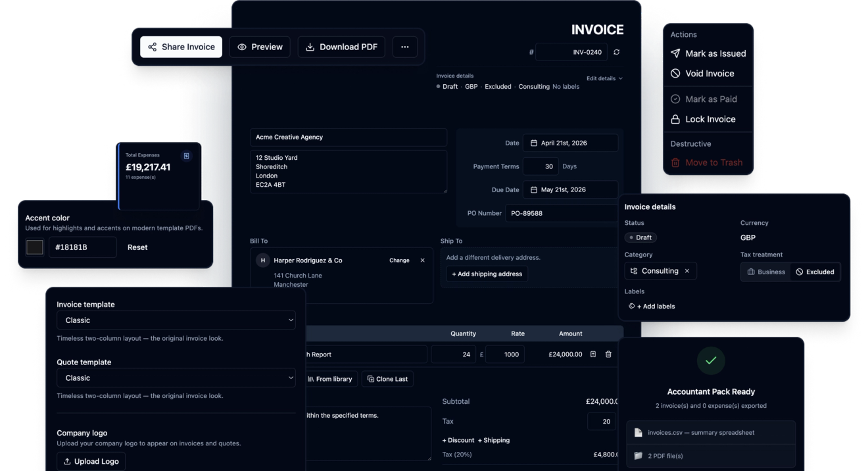
Task: Click the From library button
Action: (330, 379)
